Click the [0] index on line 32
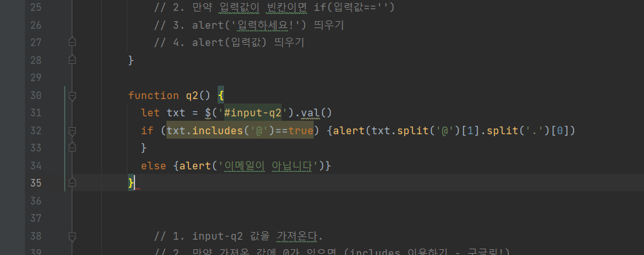Viewport: 644px width, 255px height. click(x=559, y=131)
